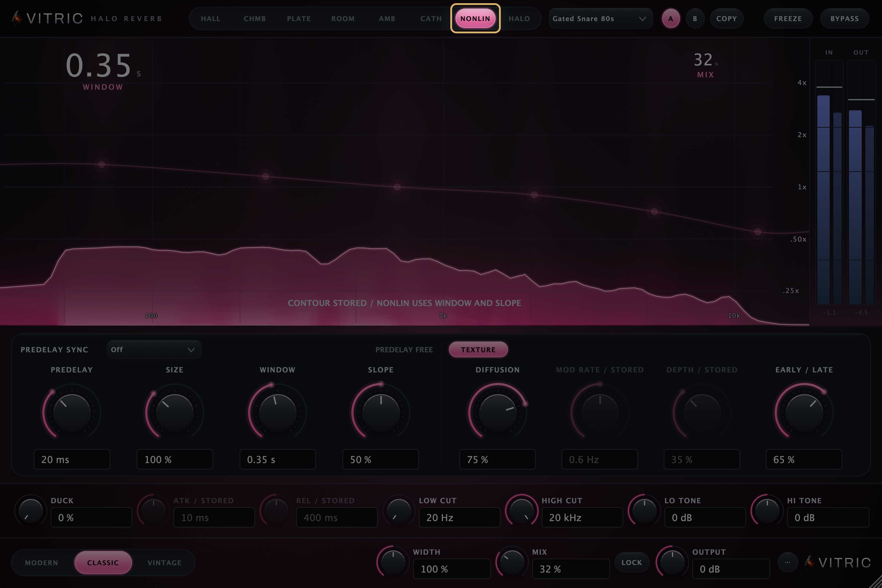Click the large 32 MIX readout
The width and height of the screenshot is (882, 588).
click(x=705, y=60)
